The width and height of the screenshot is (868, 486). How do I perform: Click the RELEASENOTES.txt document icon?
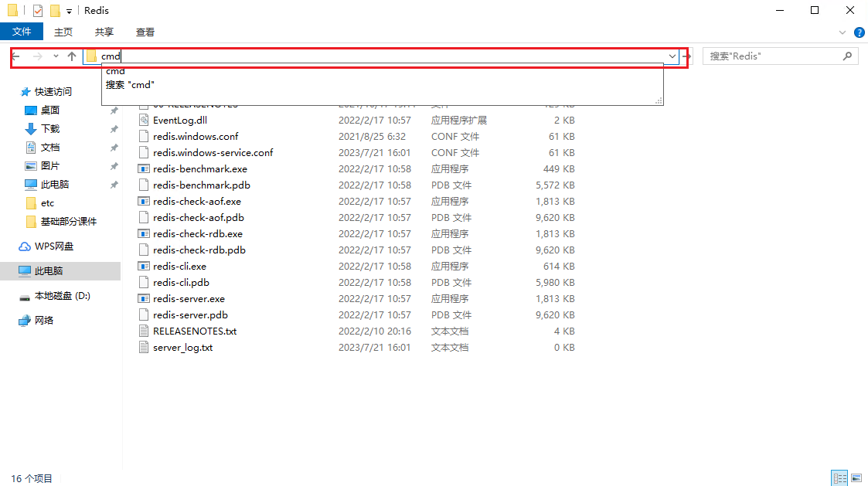tap(144, 331)
